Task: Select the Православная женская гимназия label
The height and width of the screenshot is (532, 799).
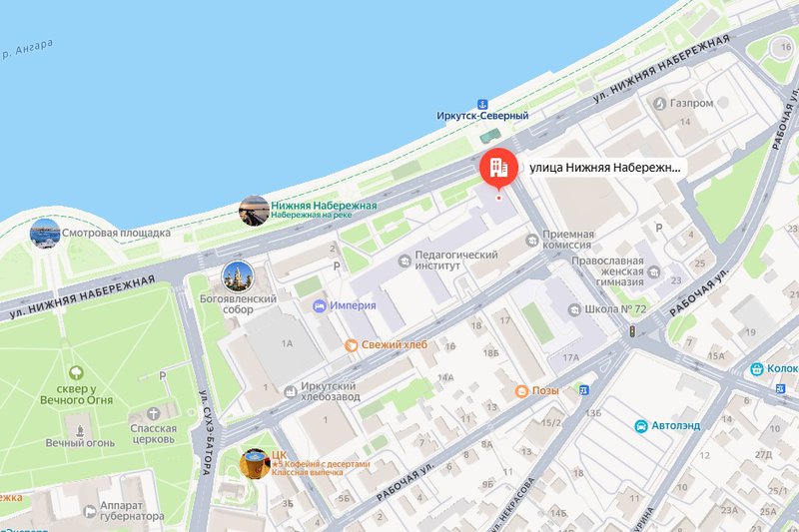Action: point(607,271)
